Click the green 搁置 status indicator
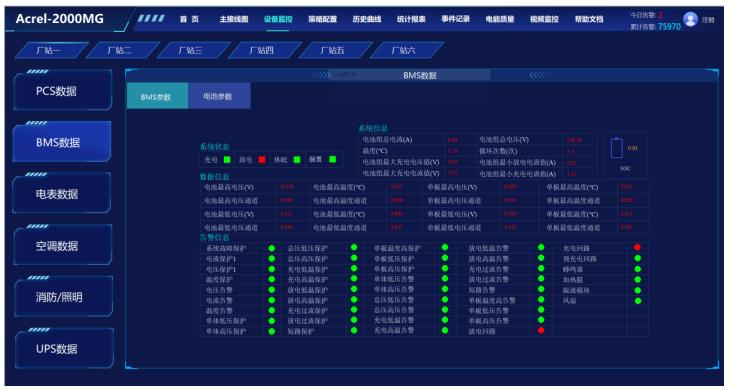The image size is (730, 390). (332, 160)
